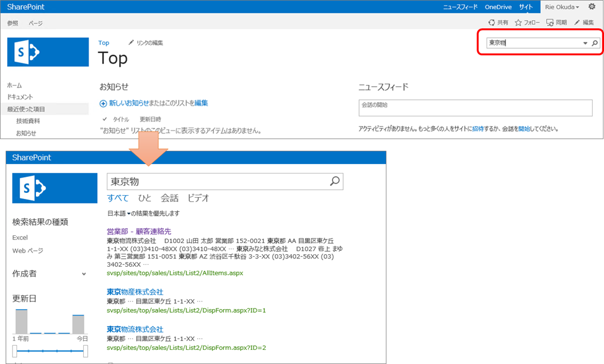The width and height of the screenshot is (604, 364).
Task: Click ドキュメント in left navigation
Action: pyautogui.click(x=20, y=97)
